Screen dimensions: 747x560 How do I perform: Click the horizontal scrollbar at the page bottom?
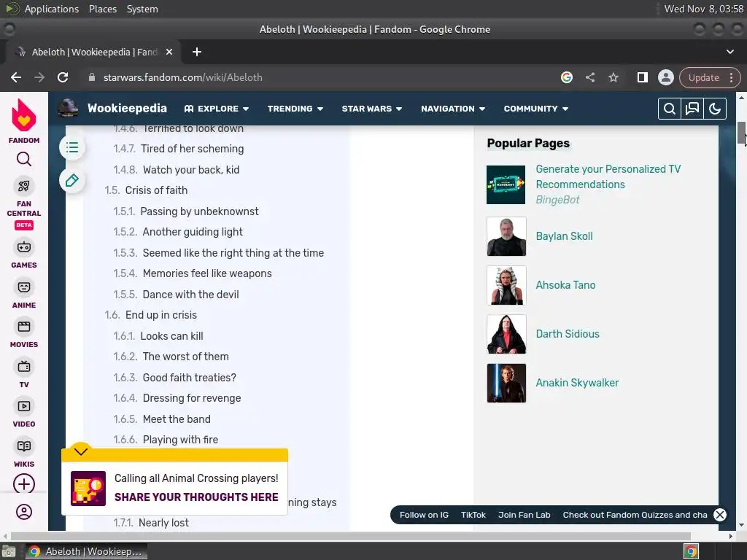point(350,536)
